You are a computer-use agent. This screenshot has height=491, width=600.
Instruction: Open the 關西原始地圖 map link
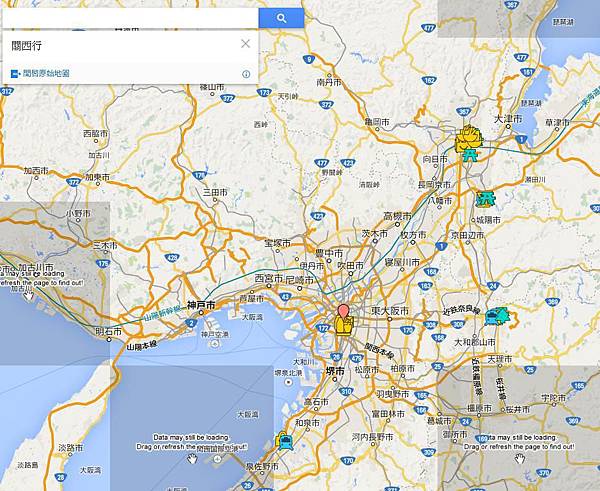tap(41, 73)
